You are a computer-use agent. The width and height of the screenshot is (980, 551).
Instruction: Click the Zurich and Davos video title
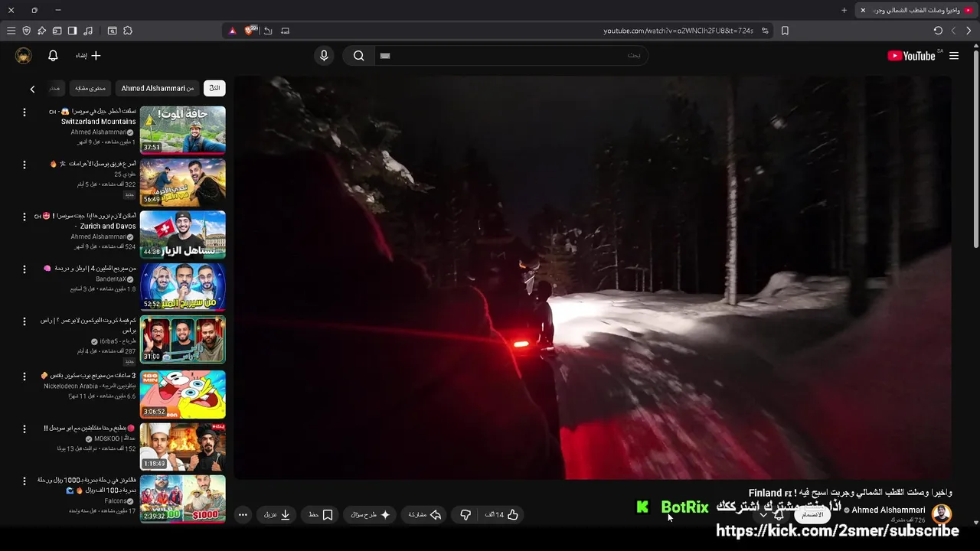86,221
